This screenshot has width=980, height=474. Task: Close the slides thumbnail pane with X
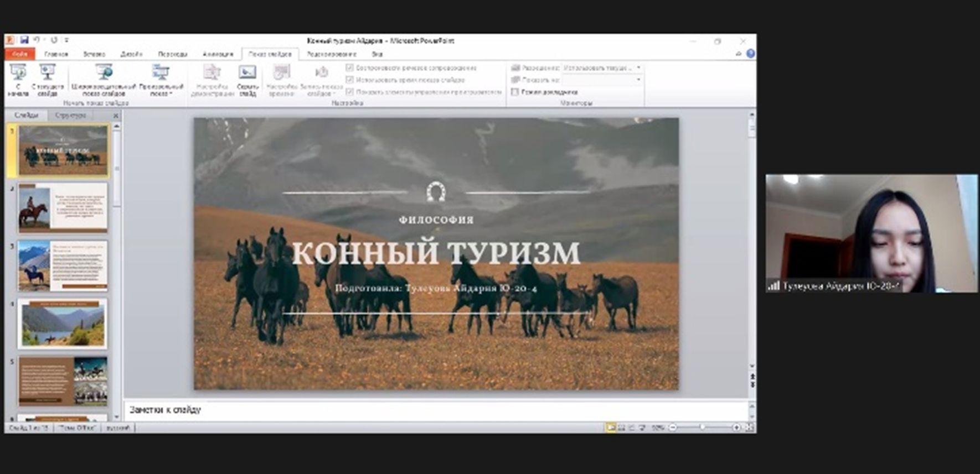point(116,116)
